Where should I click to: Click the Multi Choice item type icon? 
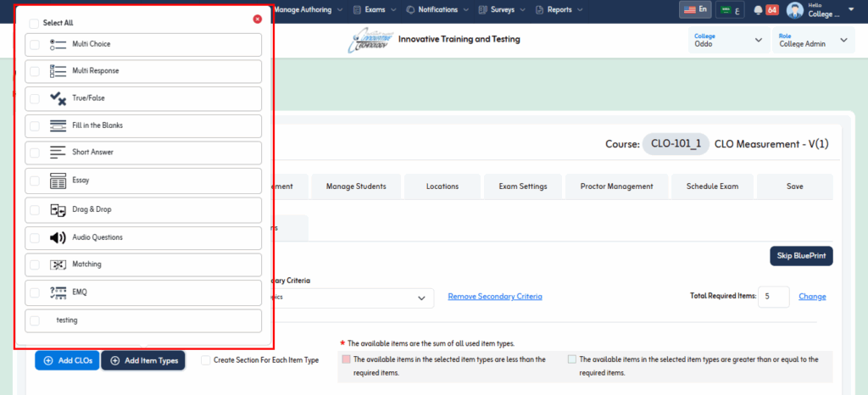[x=58, y=44]
